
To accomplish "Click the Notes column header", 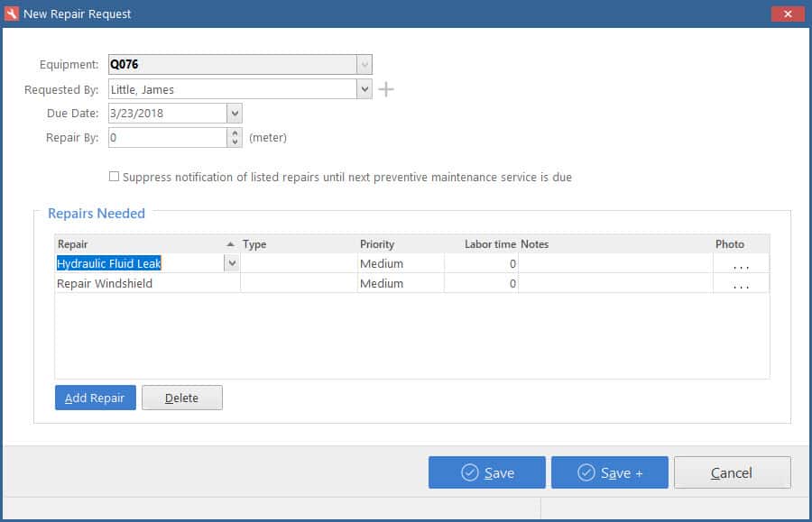I will tap(615, 244).
